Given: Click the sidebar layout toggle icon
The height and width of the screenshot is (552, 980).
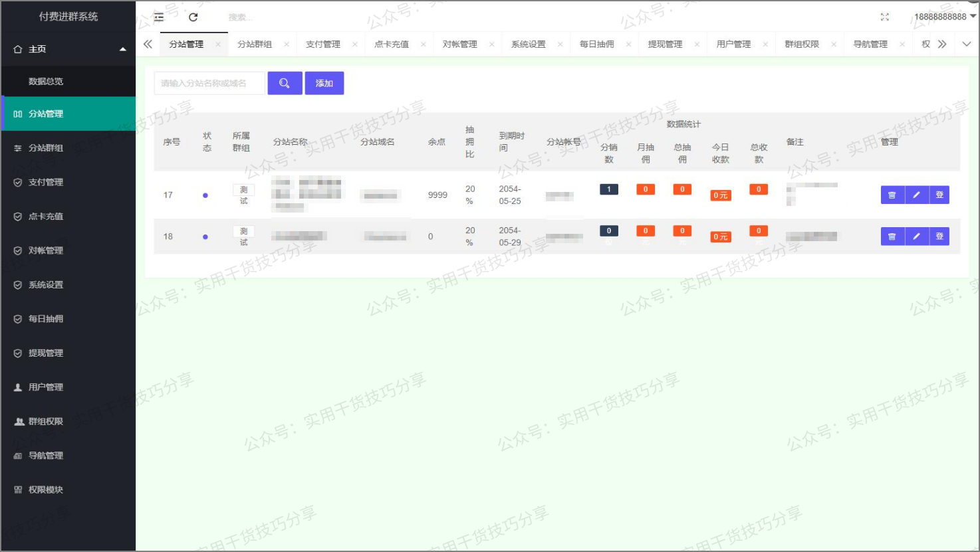Looking at the screenshot, I should point(158,17).
